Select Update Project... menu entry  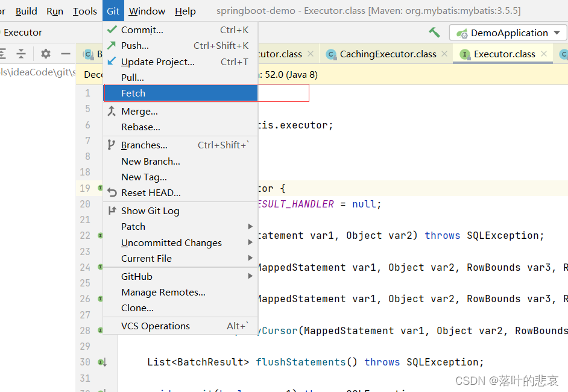(180, 62)
